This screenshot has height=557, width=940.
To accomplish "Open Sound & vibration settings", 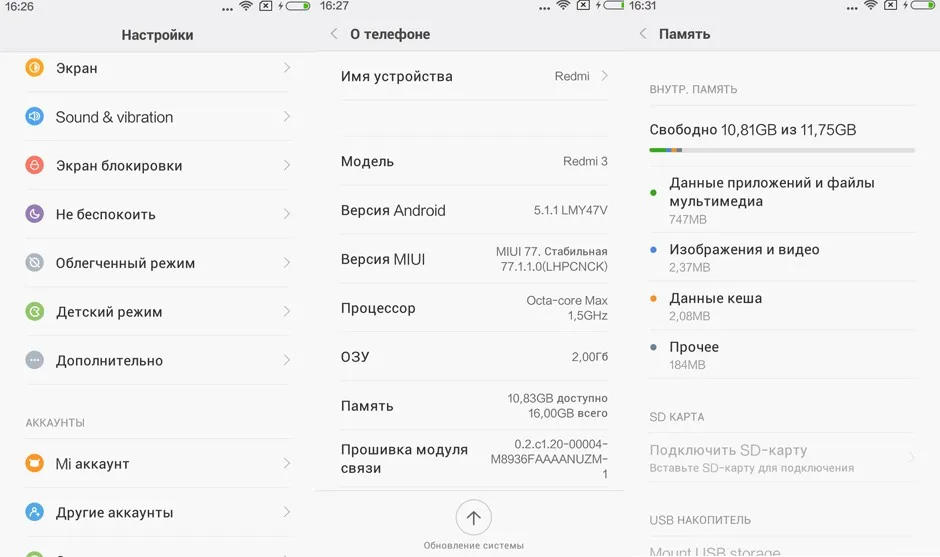I will [x=158, y=117].
